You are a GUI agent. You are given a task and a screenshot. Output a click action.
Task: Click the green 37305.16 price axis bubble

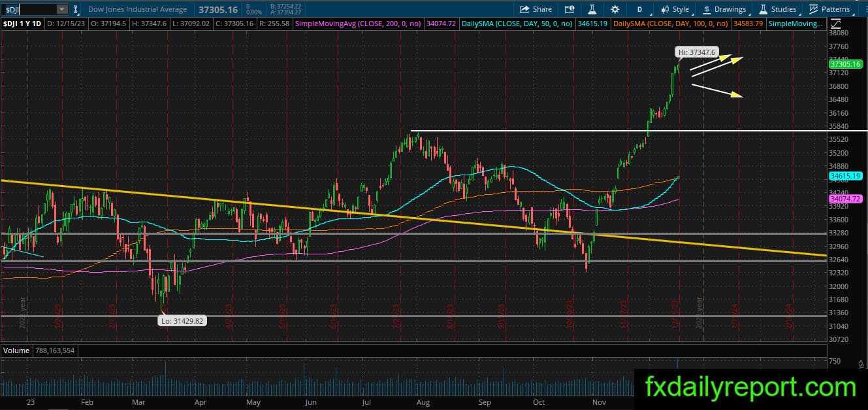tap(845, 64)
